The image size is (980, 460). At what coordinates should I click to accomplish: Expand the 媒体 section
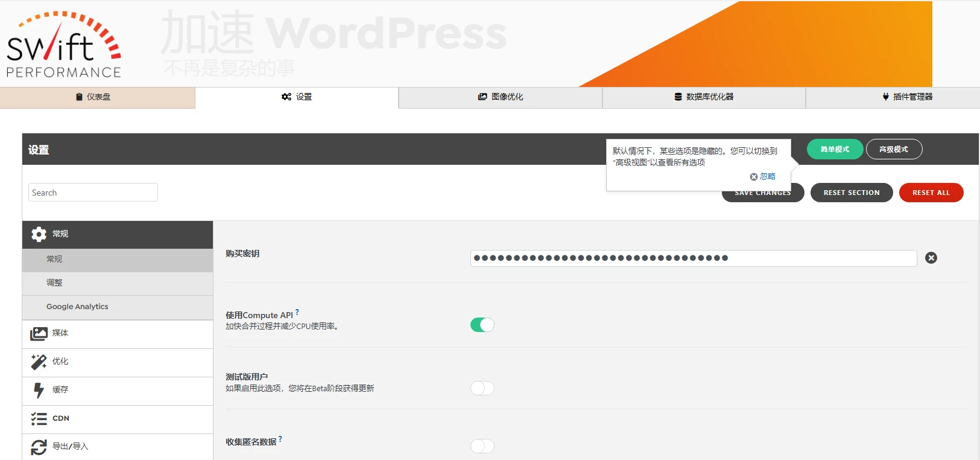(x=118, y=334)
